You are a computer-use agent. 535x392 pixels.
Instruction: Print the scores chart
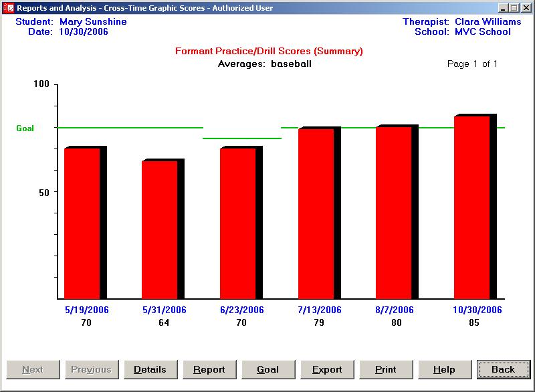tap(386, 369)
